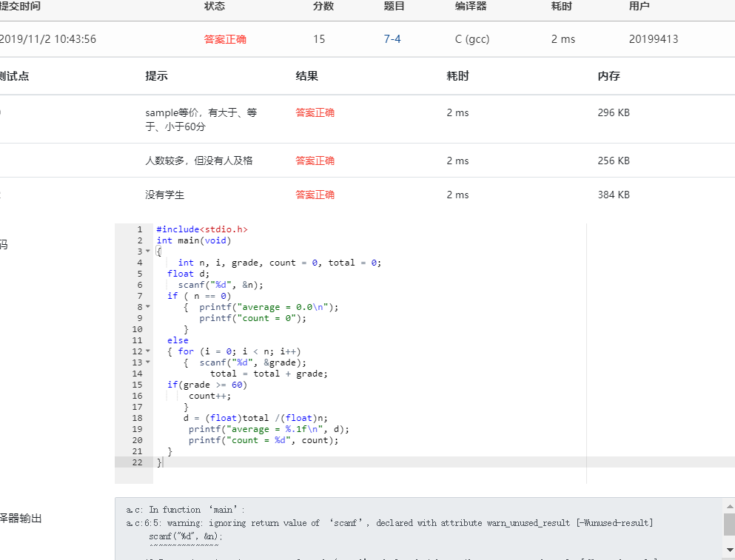This screenshot has width=735, height=560.
Task: Click code line float d;
Action: pyautogui.click(x=189, y=274)
